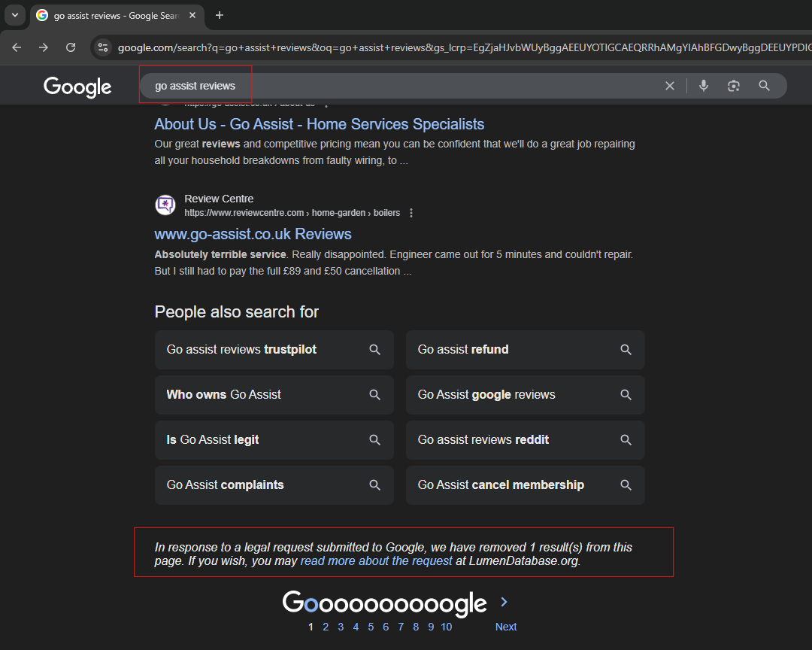Click the read more about the request link
812x650 pixels.
pos(376,560)
